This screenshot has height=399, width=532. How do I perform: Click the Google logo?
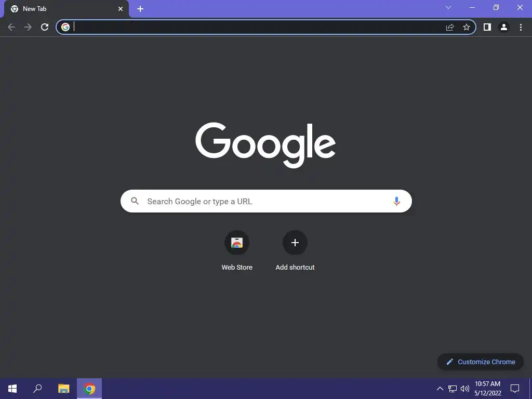click(265, 145)
